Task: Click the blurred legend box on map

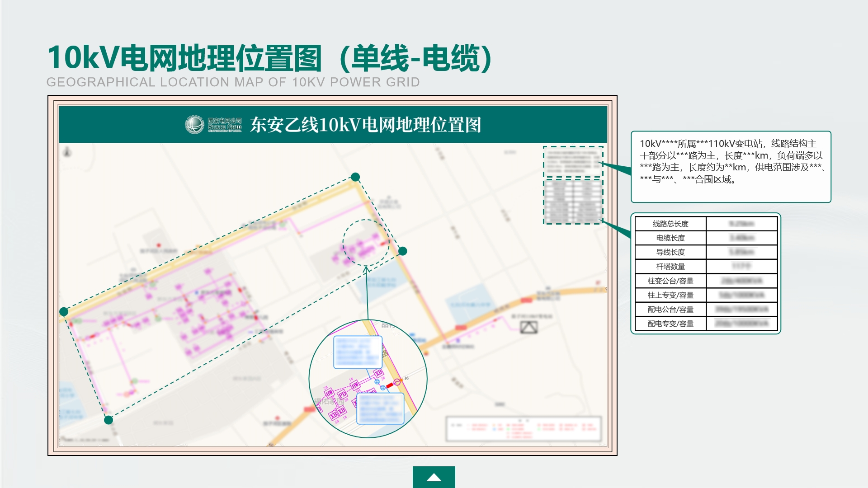Action: tap(524, 429)
